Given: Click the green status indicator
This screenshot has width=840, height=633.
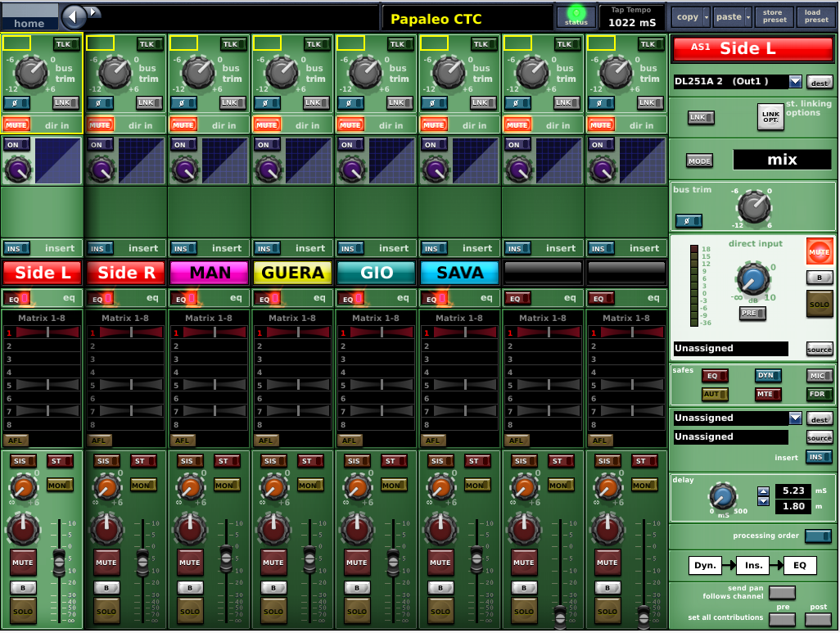Looking at the screenshot, I should (576, 14).
